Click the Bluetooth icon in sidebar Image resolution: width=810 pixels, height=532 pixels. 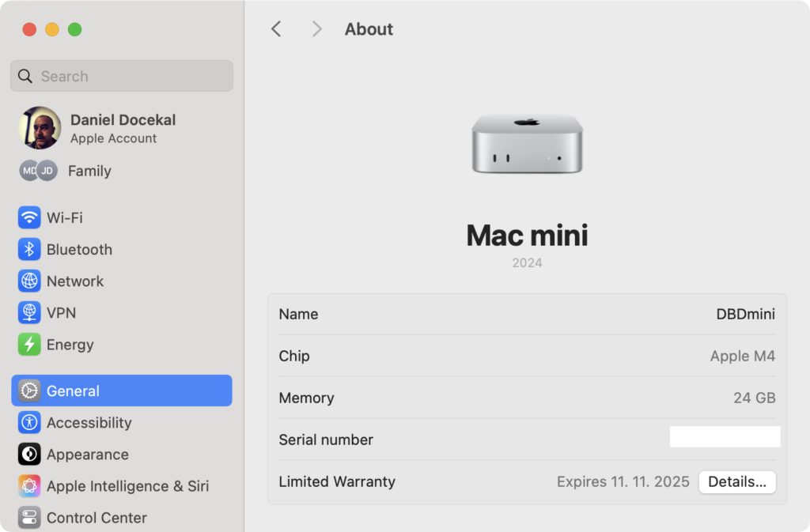point(29,249)
